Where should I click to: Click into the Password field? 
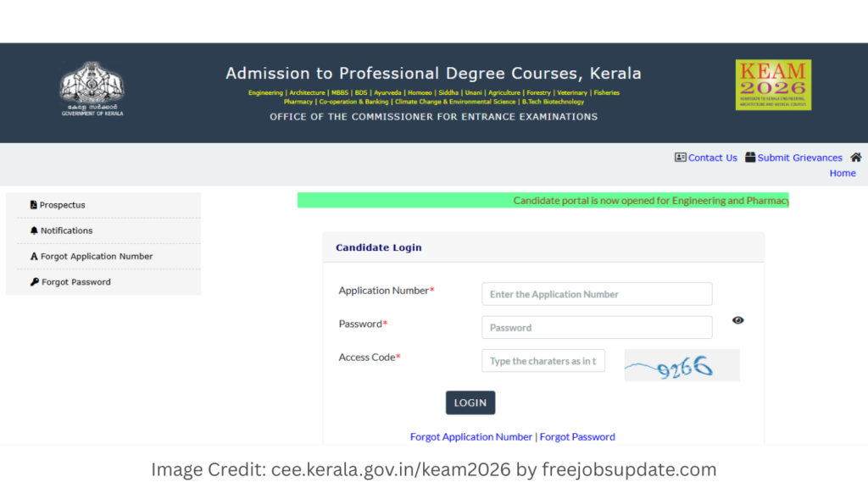(x=597, y=328)
